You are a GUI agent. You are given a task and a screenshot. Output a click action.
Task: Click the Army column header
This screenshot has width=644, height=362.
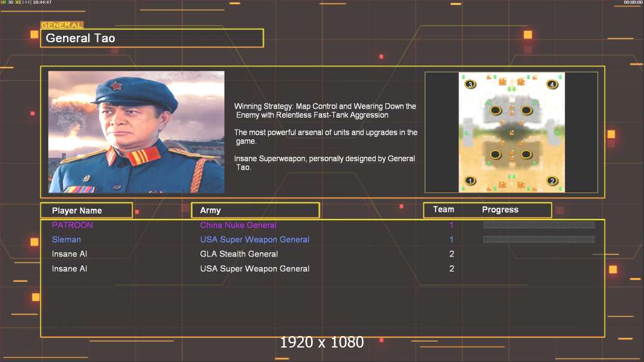(256, 211)
